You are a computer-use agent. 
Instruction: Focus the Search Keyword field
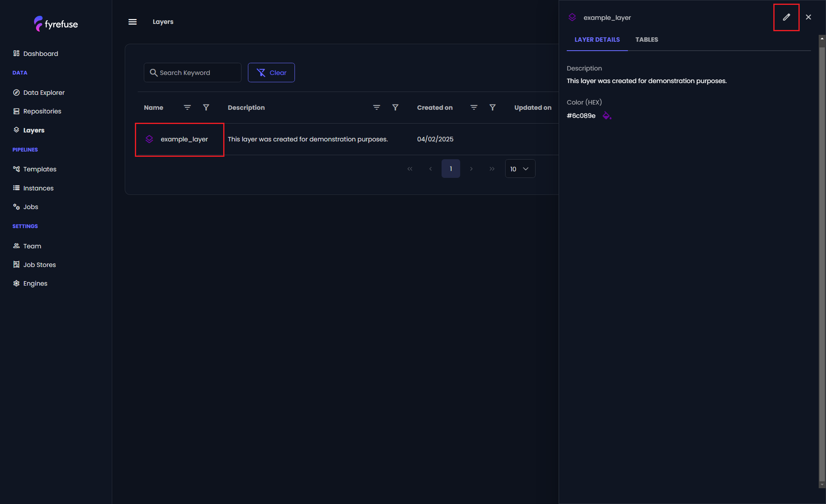pyautogui.click(x=192, y=73)
